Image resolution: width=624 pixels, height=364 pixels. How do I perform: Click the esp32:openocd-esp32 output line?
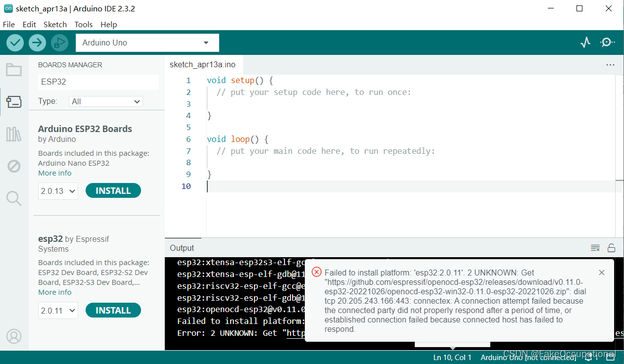coord(241,310)
